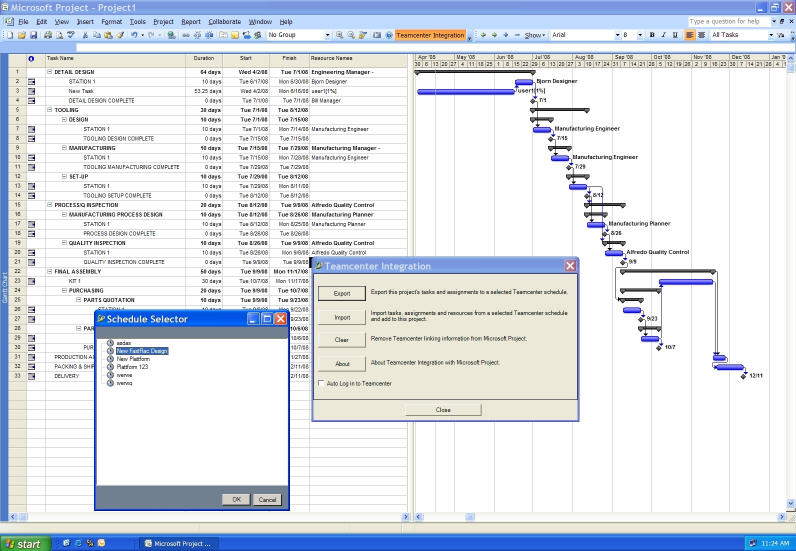
Task: Open Print Preview from the toolbar
Action: click(x=59, y=35)
